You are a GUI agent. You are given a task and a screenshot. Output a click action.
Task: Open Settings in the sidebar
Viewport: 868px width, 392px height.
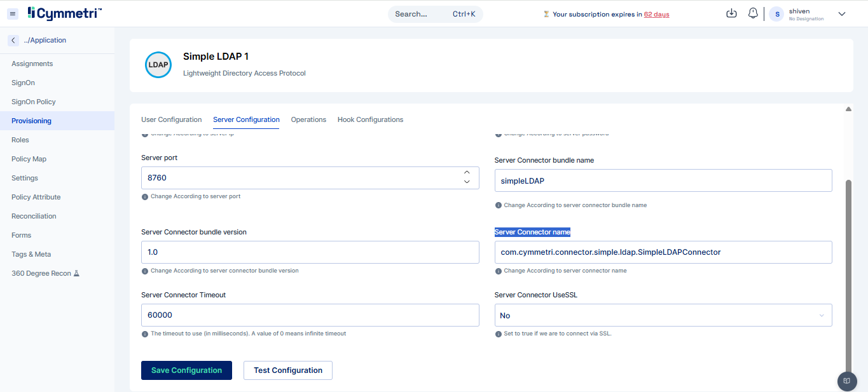click(57, 178)
